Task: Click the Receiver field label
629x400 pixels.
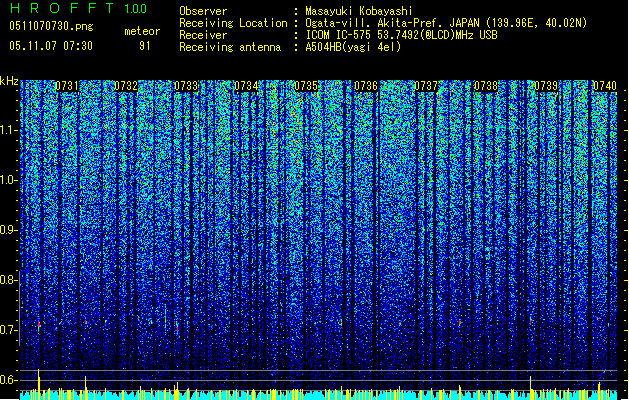Action: coord(203,35)
